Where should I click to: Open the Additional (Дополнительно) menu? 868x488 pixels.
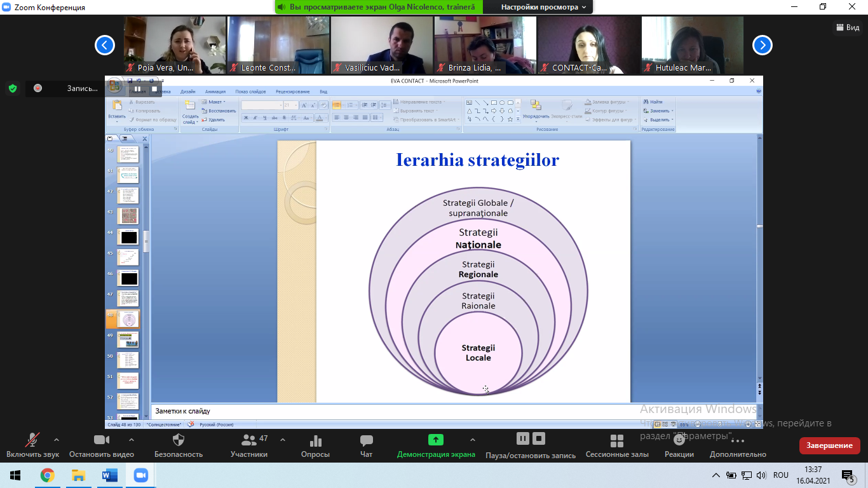click(737, 440)
